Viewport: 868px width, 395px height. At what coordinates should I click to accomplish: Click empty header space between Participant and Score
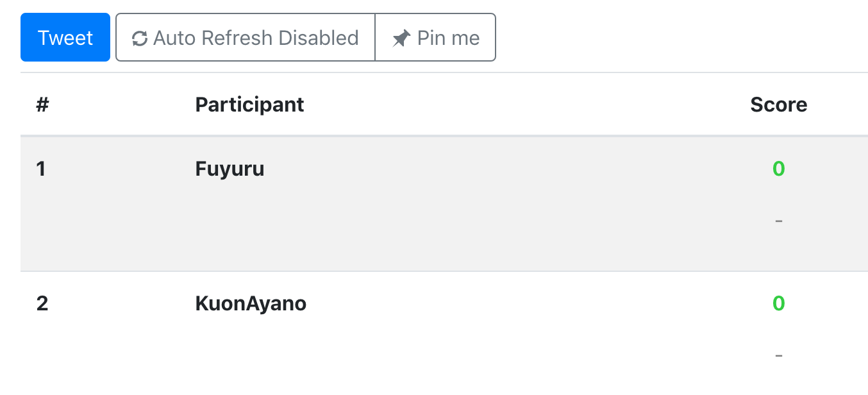click(526, 104)
